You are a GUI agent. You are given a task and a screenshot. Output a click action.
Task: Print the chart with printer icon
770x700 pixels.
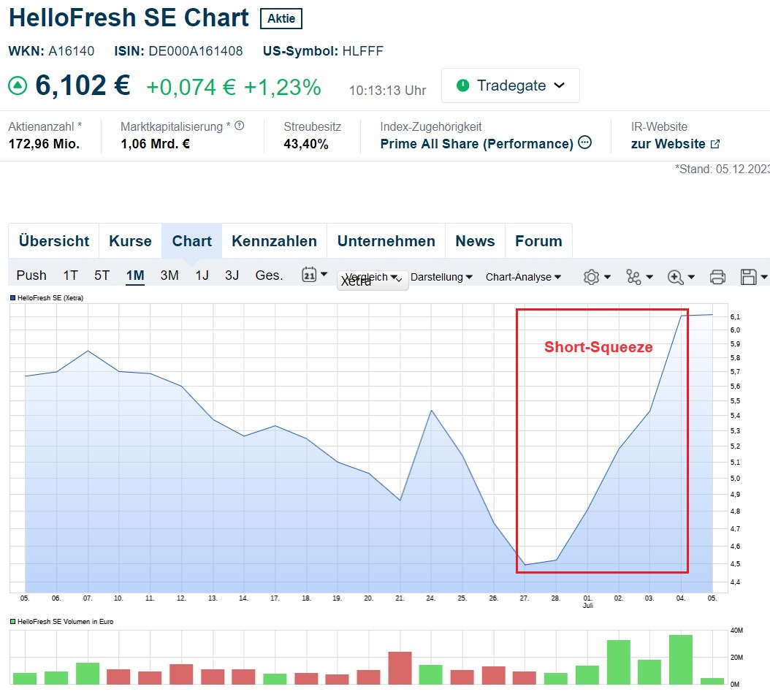click(717, 277)
